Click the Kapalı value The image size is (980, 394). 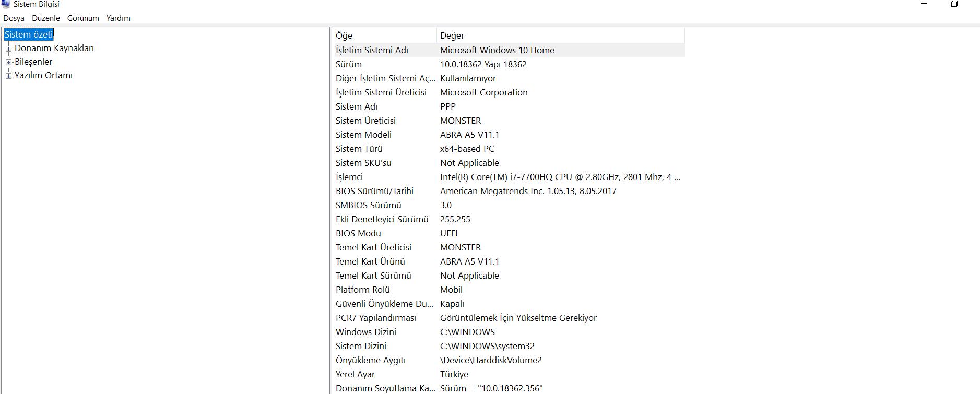(x=452, y=304)
